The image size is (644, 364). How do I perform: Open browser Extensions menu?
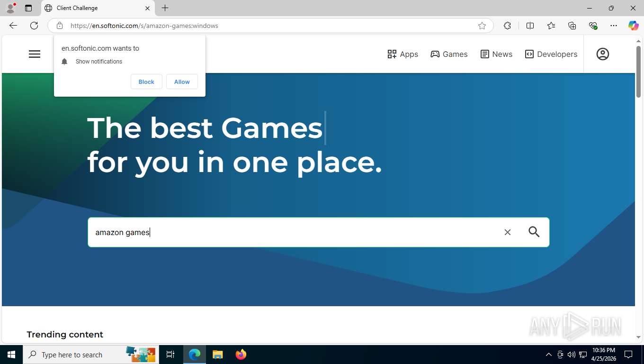pos(507,26)
